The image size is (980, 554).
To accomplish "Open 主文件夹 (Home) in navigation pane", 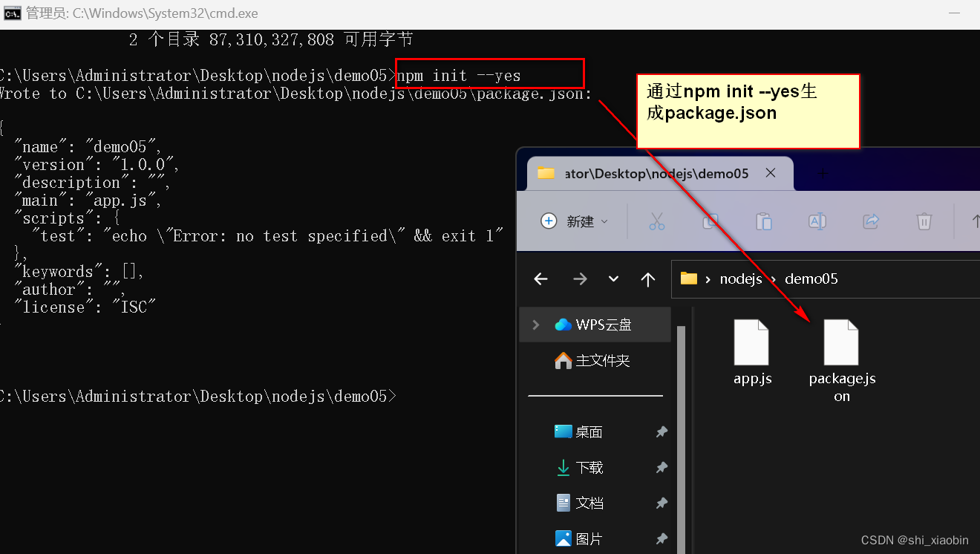I will pyautogui.click(x=592, y=360).
